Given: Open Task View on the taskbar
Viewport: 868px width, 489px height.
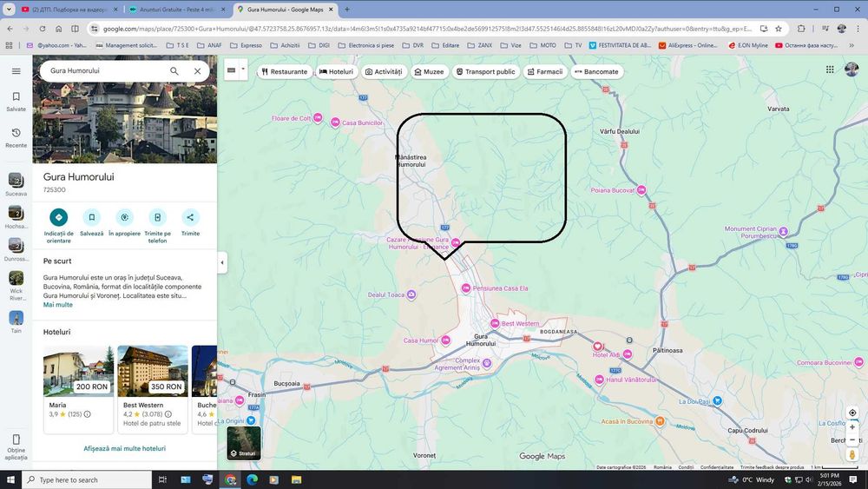Looking at the screenshot, I should pyautogui.click(x=162, y=479).
